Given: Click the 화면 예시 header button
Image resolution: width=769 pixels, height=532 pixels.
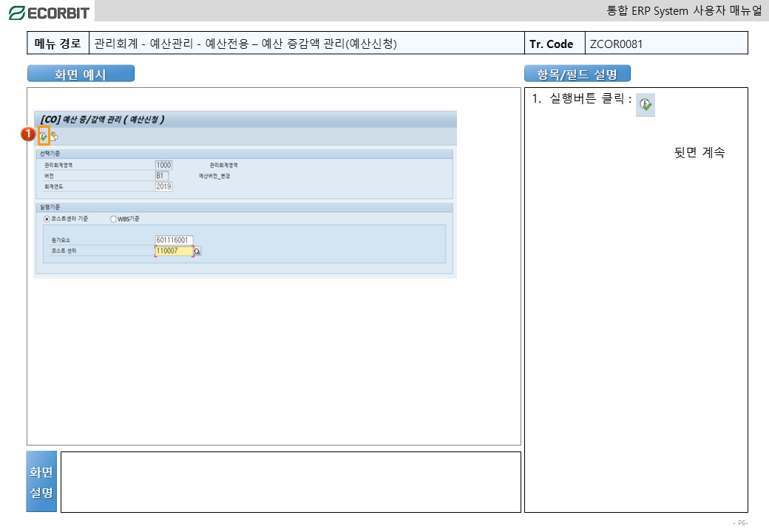Looking at the screenshot, I should (x=81, y=74).
